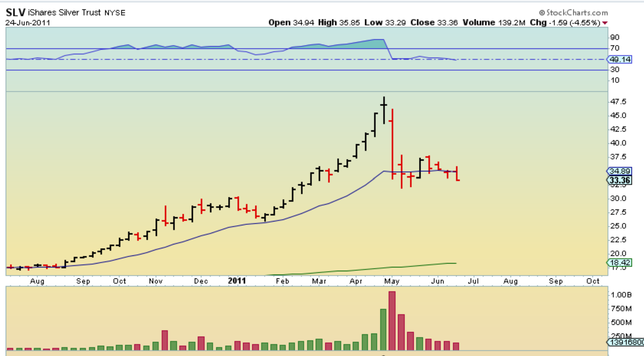Click the red down-arrow change indicator
The image size is (644, 356).
pyautogui.click(x=605, y=23)
